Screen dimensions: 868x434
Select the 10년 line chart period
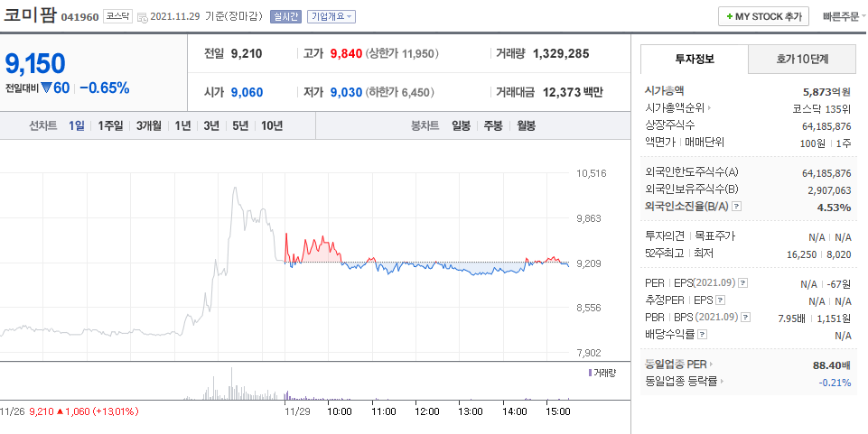[x=272, y=125]
